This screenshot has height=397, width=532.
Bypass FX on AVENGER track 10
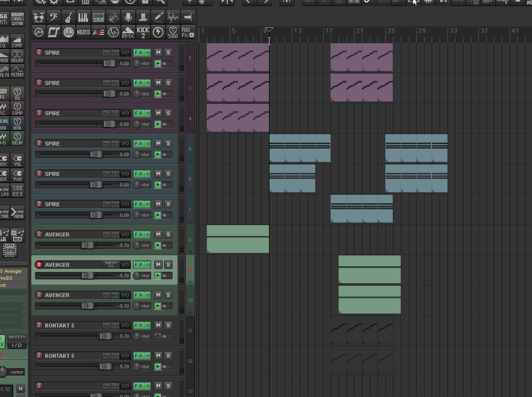coord(148,295)
